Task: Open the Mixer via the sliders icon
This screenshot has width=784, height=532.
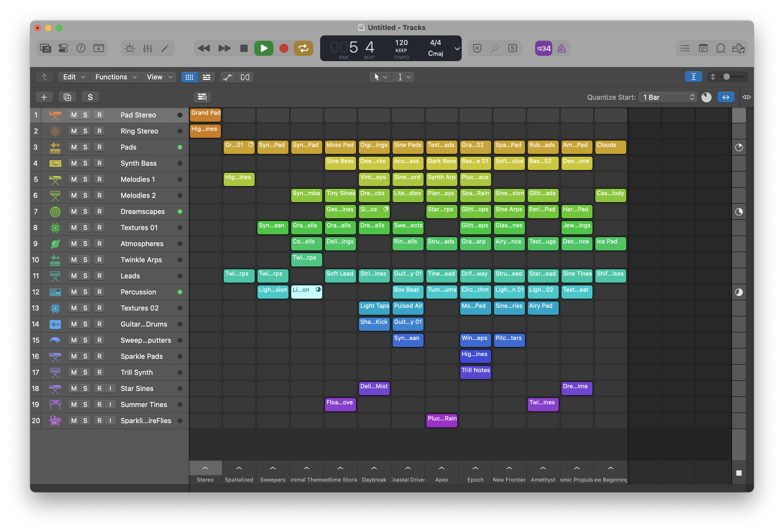Action: (148, 48)
